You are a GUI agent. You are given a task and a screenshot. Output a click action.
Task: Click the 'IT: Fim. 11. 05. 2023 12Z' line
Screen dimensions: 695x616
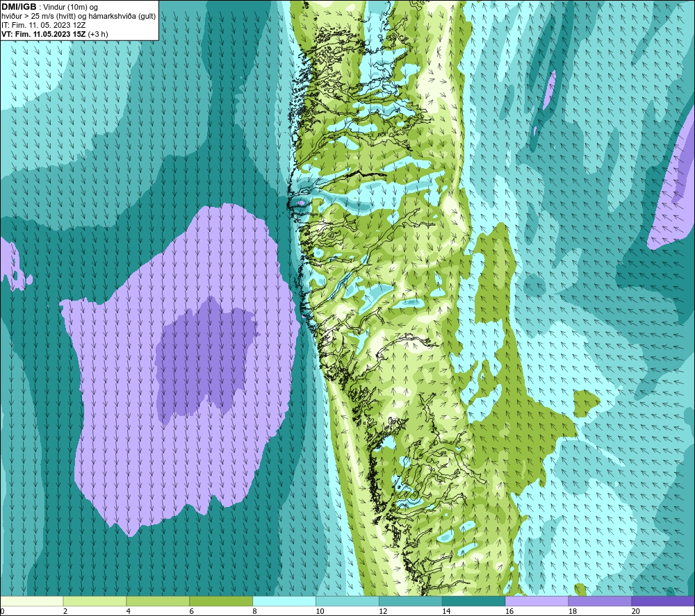pyautogui.click(x=44, y=25)
